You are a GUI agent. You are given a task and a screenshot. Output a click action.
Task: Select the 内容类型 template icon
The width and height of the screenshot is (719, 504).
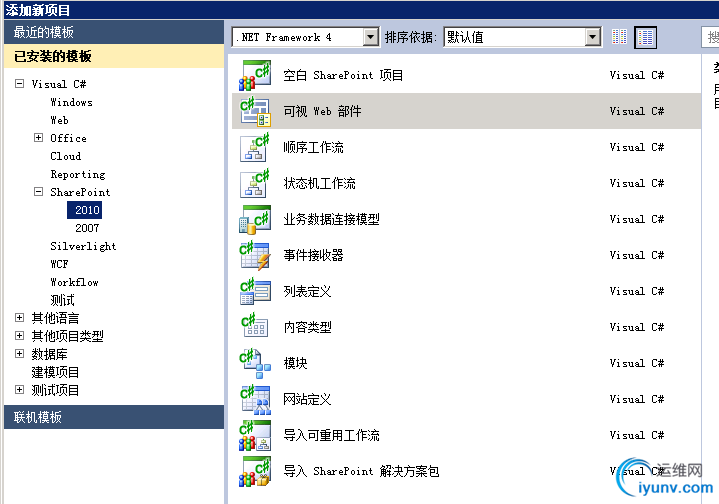[x=255, y=327]
